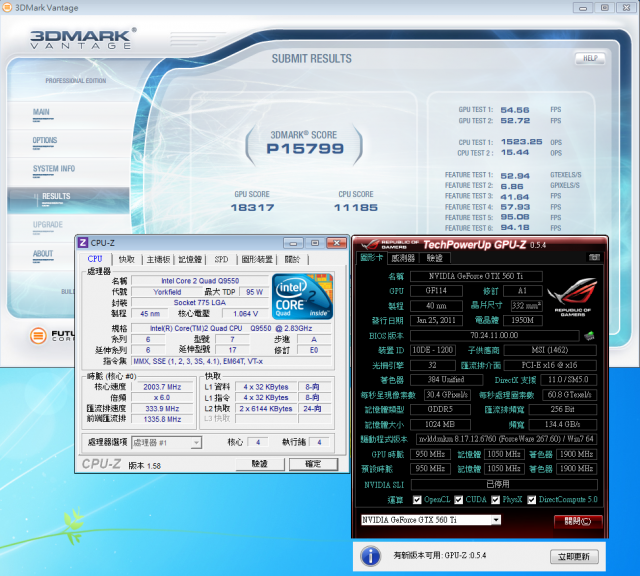Screen dimensions: 640x576
Task: Switch to the 主機板 mainboard tab in CPU-Z
Action: (x=158, y=259)
